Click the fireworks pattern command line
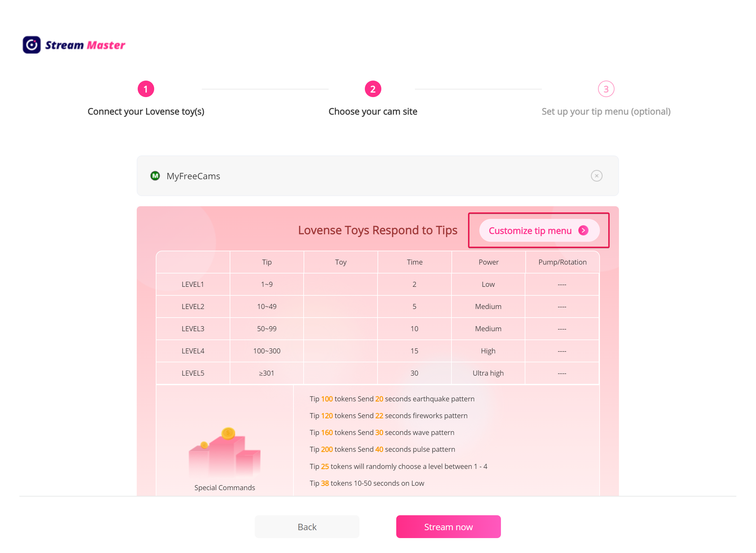756x553 pixels. point(389,415)
